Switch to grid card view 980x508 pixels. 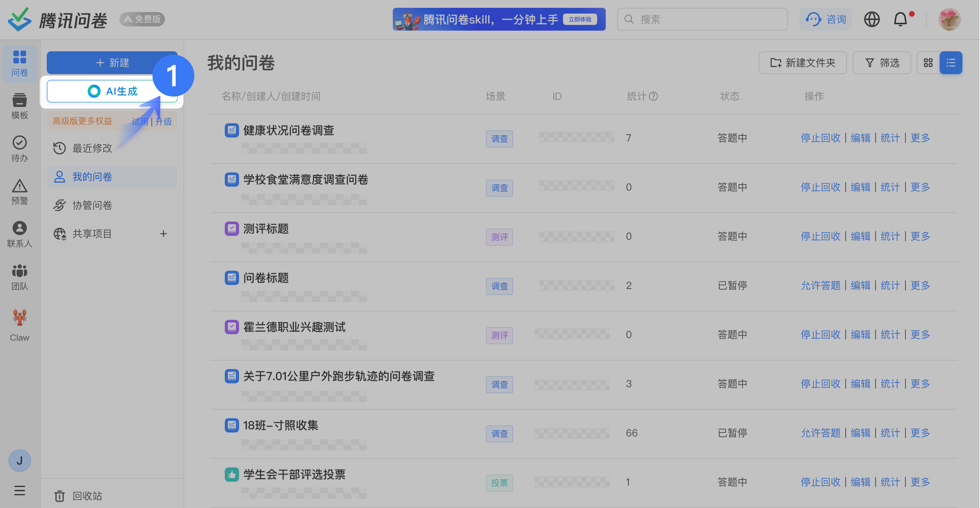928,63
